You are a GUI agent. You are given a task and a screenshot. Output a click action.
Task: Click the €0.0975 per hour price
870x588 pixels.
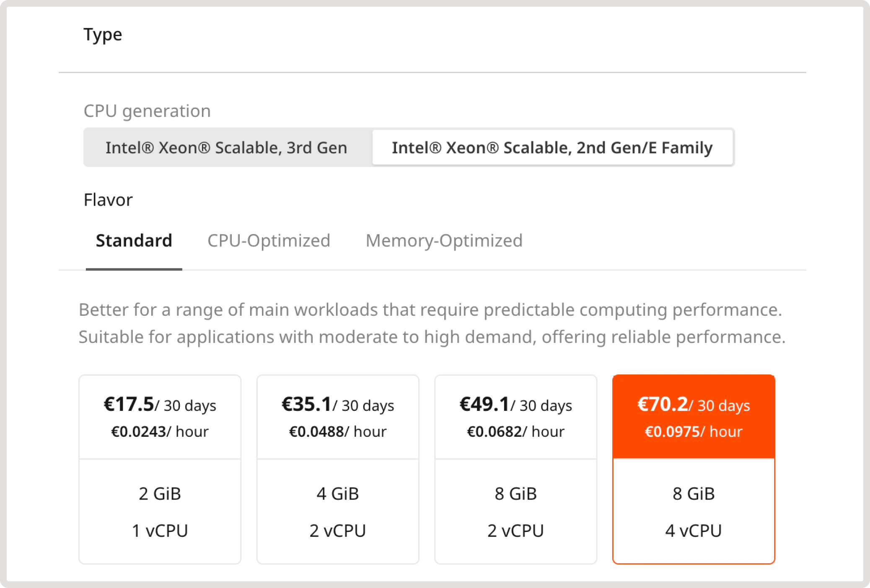(693, 432)
